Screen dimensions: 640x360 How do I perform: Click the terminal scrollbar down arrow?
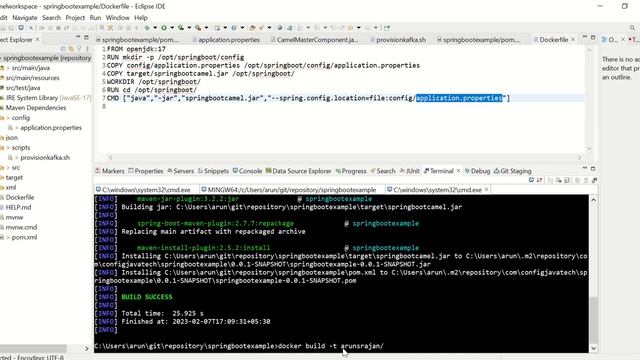click(593, 348)
